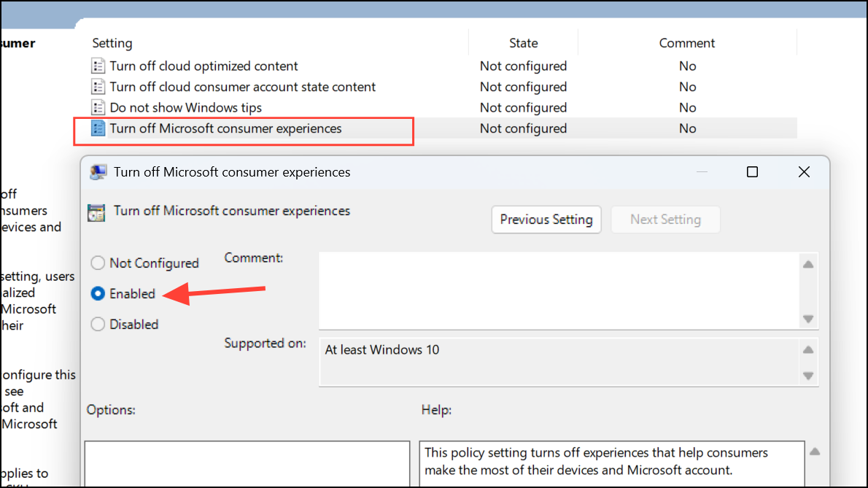Click the Previous Setting button

click(546, 220)
